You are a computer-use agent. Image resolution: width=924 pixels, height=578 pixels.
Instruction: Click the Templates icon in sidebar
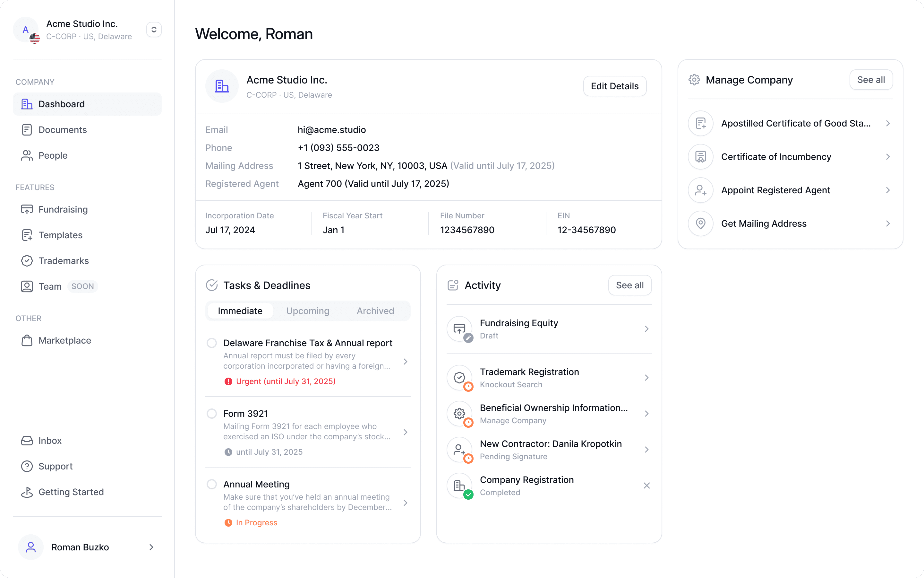27,235
